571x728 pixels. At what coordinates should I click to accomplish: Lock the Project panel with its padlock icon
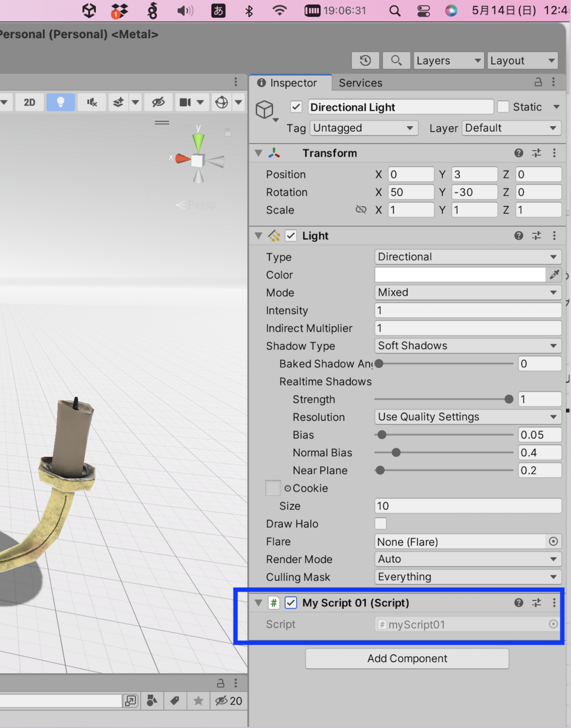(x=221, y=682)
